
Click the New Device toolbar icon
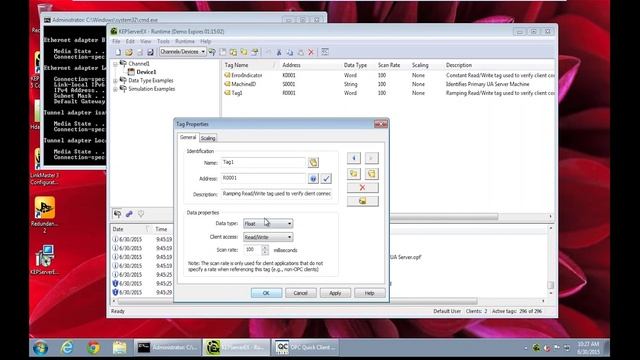[223, 52]
